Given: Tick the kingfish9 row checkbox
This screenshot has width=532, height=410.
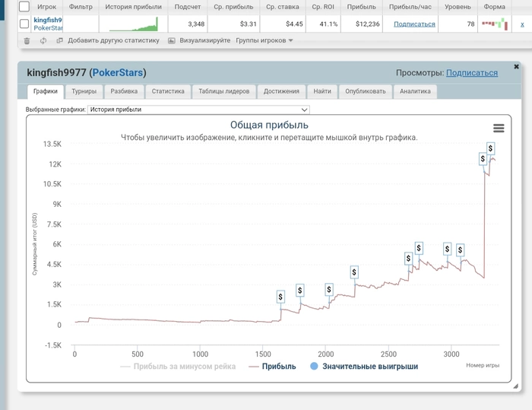Looking at the screenshot, I should click(x=24, y=24).
